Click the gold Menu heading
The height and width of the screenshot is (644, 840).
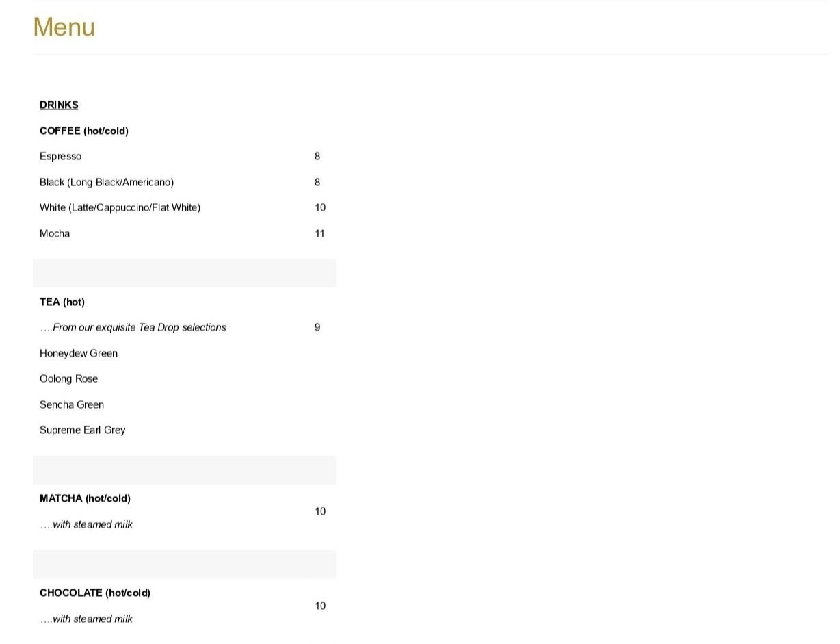[x=64, y=27]
